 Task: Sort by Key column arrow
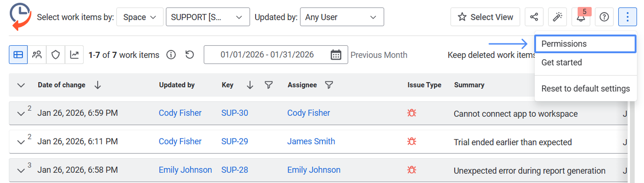pos(250,85)
